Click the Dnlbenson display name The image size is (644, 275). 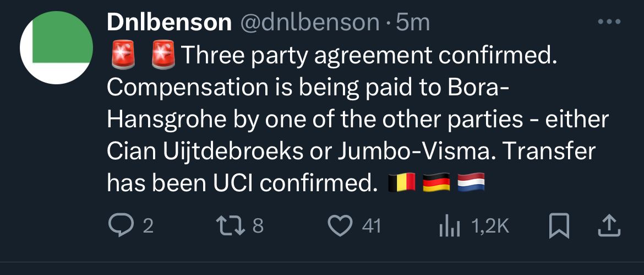(169, 23)
